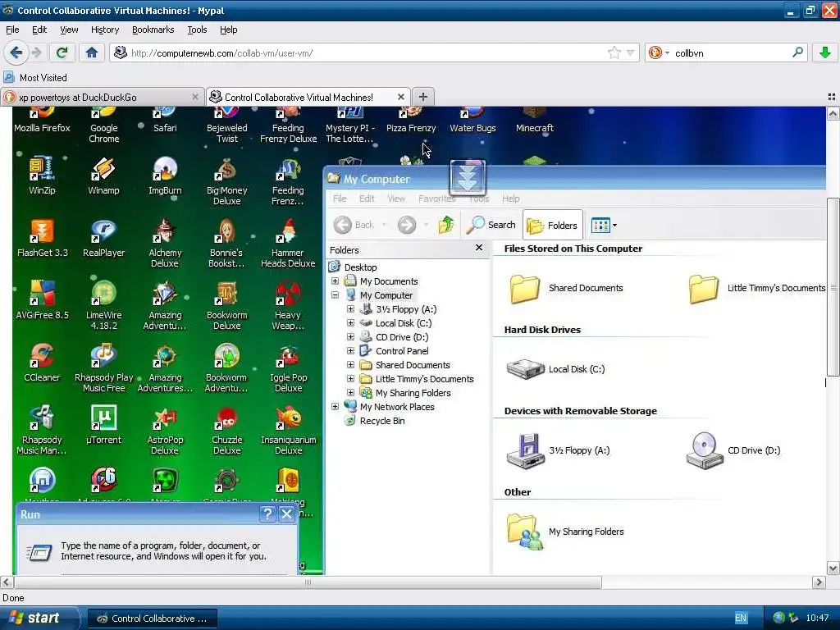Expand the 3½ Floppy (A:) tree node

point(350,308)
